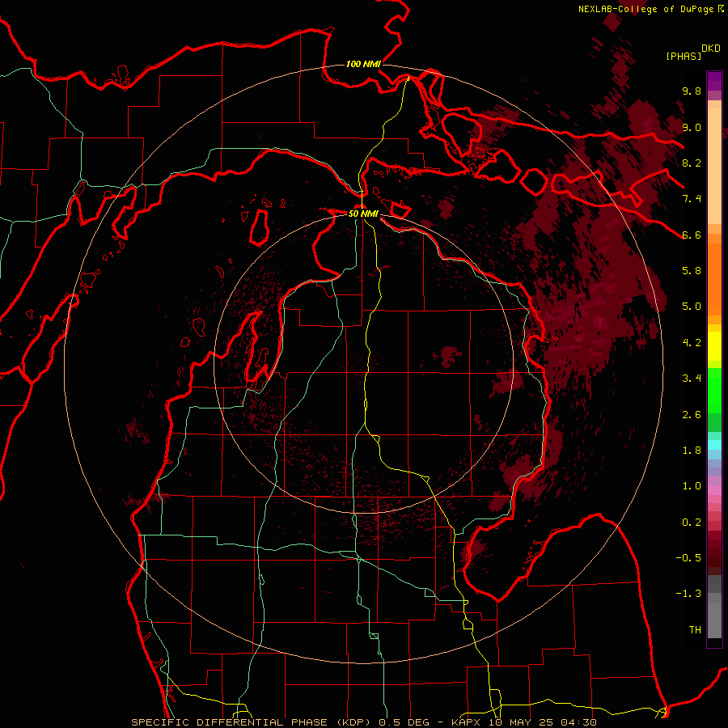Click the [PHAS] legend heading
The image size is (728, 728).
tap(684, 57)
